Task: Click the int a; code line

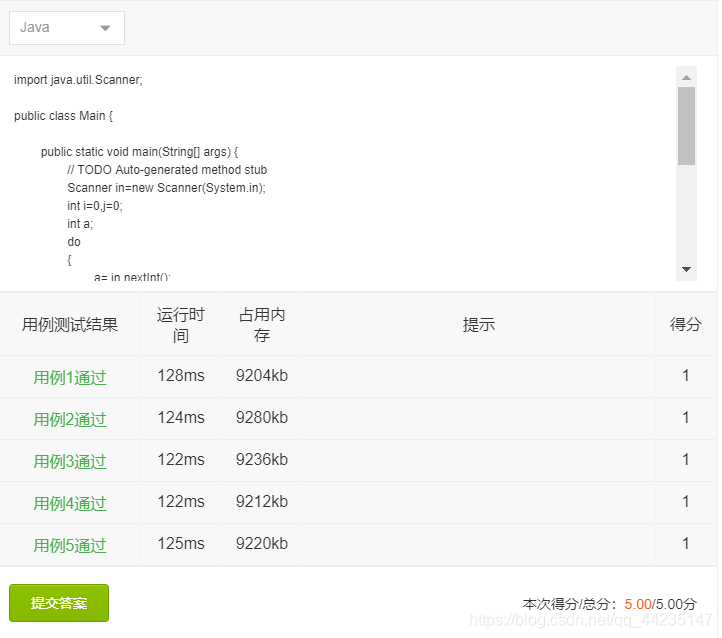Action: pos(80,224)
